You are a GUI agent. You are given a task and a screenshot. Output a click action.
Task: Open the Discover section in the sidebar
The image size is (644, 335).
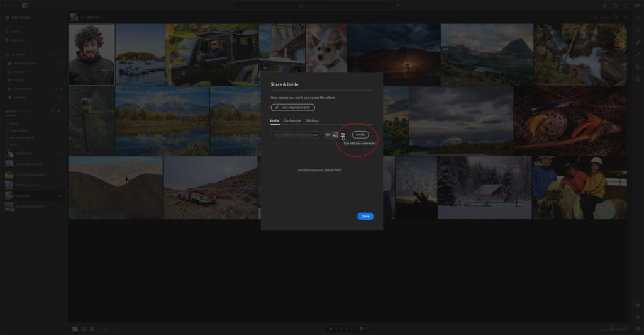14,40
